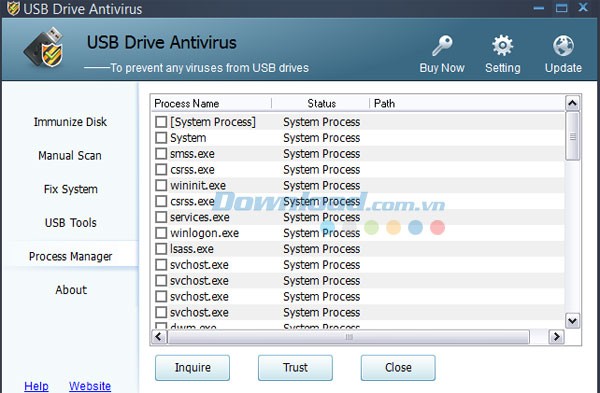Open Setting via the gear icon

[x=502, y=45]
